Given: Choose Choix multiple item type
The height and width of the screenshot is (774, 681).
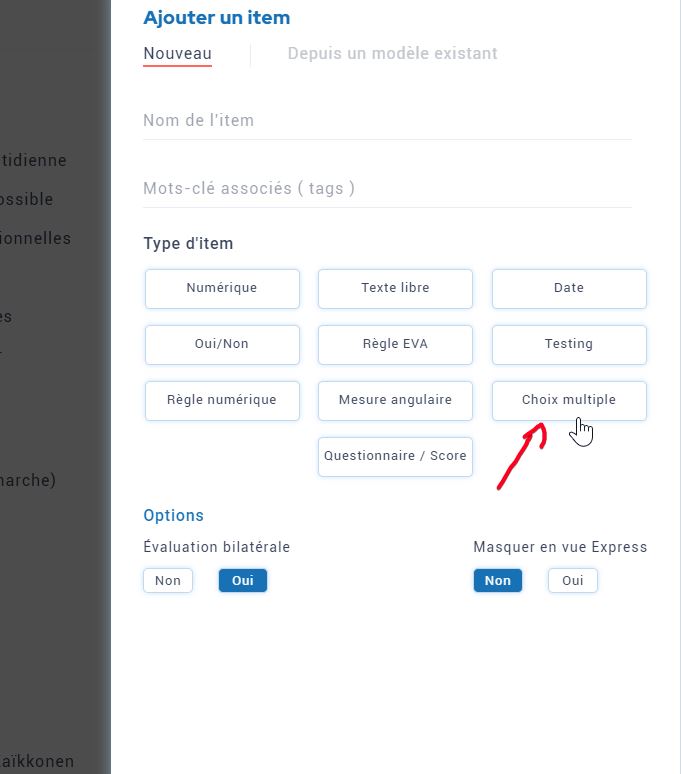Looking at the screenshot, I should [569, 400].
